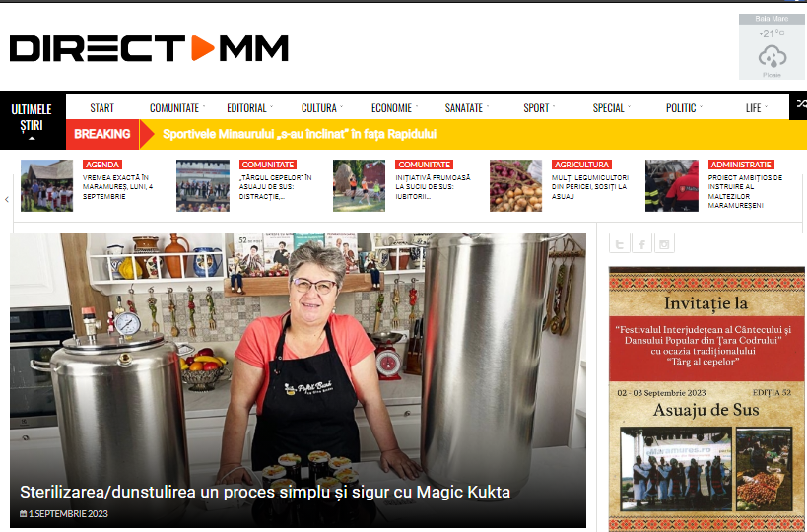Open the Start menu item
The image size is (807, 532).
(101, 108)
